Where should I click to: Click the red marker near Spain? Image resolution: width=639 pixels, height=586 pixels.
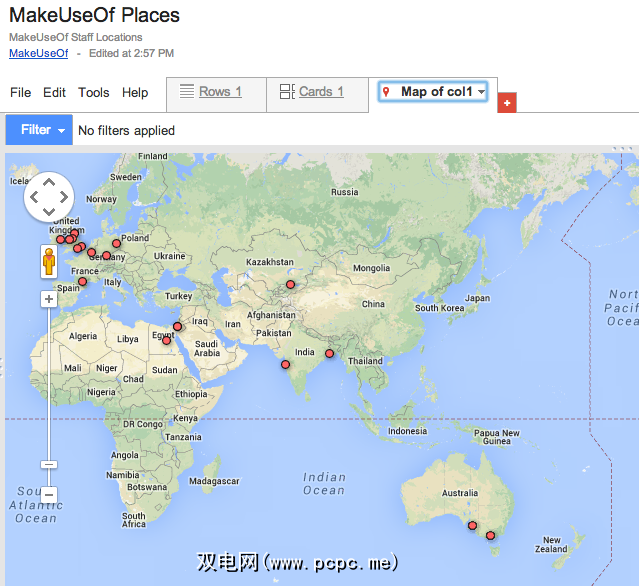click(83, 281)
